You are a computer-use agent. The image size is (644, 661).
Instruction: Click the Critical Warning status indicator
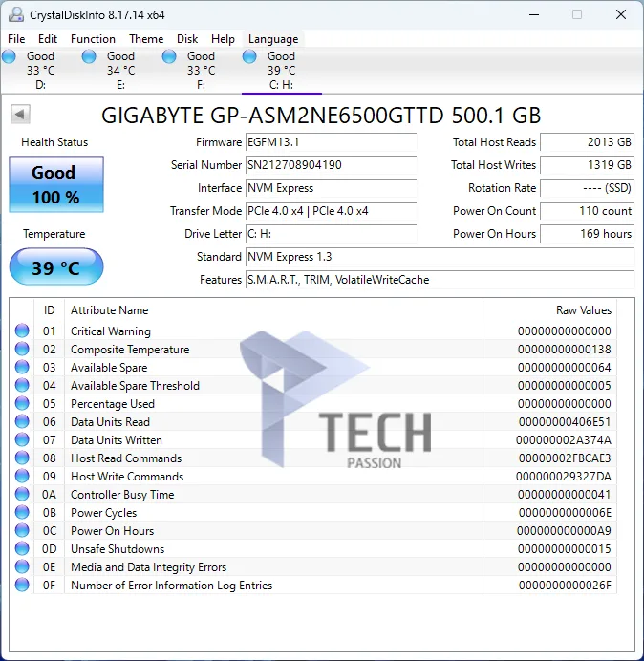22,330
